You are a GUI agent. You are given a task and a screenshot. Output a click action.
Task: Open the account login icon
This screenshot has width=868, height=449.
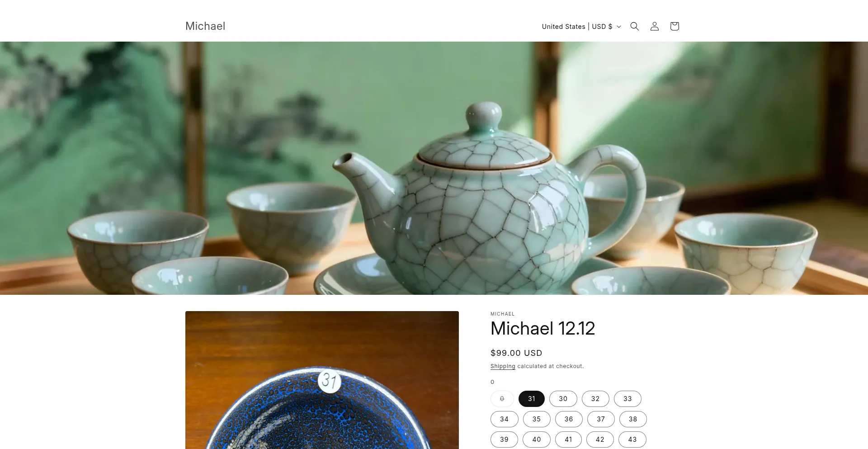[654, 26]
